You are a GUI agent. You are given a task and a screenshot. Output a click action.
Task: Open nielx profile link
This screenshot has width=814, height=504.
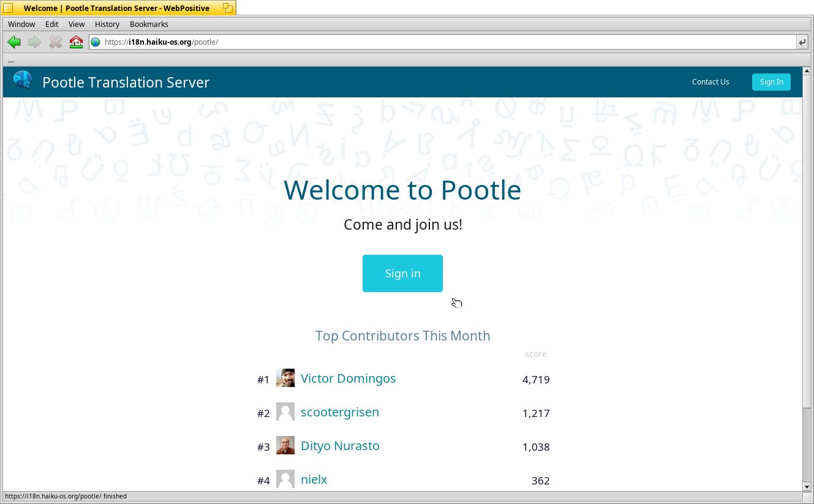pyautogui.click(x=314, y=480)
